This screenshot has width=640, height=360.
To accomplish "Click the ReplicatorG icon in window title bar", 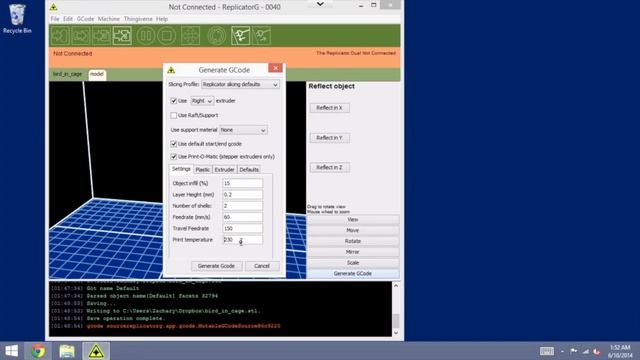I will click(x=53, y=7).
